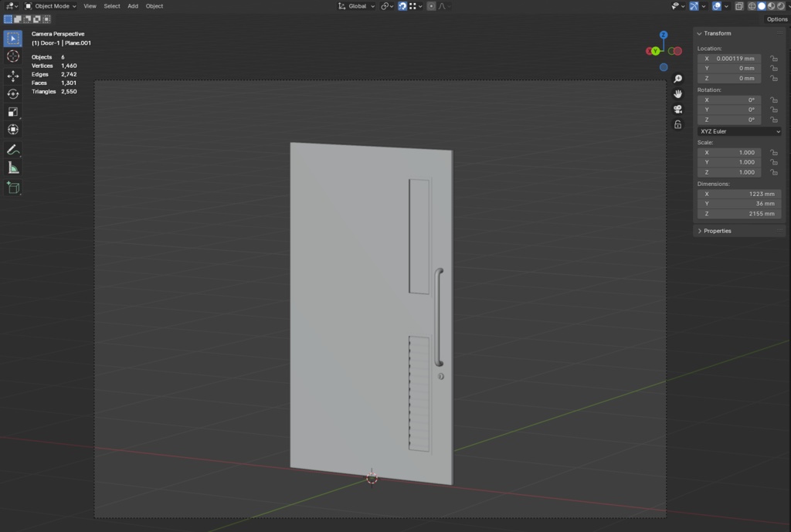Screen dimensions: 791x532
Task: Click the X dimension field 1223 mm
Action: click(x=739, y=194)
